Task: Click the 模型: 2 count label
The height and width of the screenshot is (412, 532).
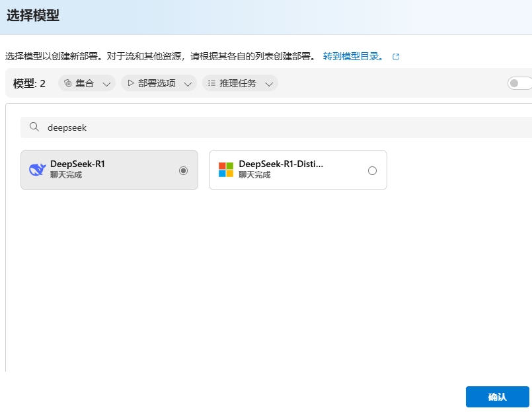Action: (29, 83)
